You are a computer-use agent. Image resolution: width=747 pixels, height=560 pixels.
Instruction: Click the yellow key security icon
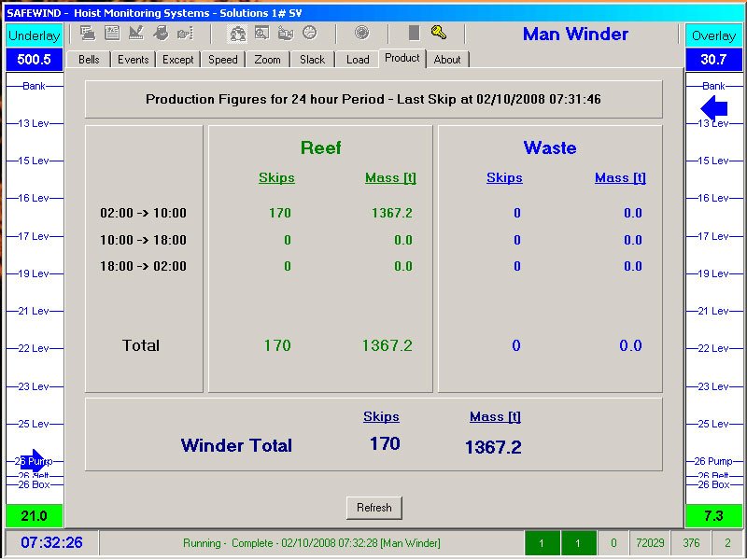tap(437, 34)
